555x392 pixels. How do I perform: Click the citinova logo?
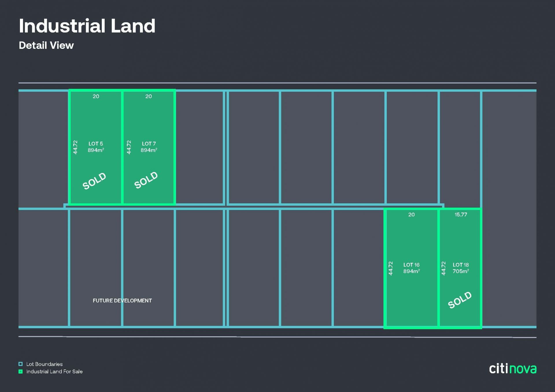coord(512,369)
